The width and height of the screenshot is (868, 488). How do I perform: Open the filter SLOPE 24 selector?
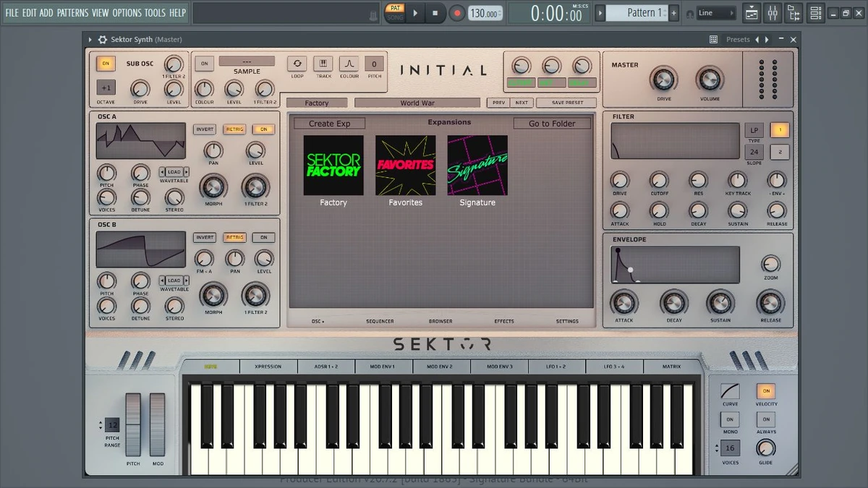click(754, 152)
